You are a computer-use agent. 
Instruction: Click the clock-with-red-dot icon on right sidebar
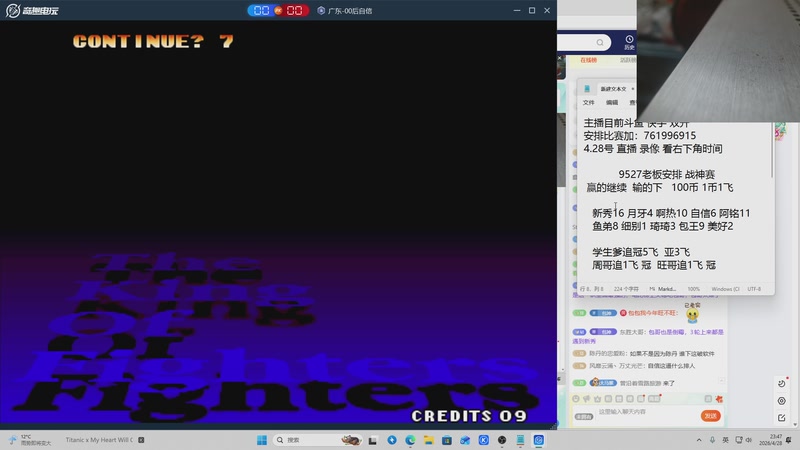click(782, 383)
